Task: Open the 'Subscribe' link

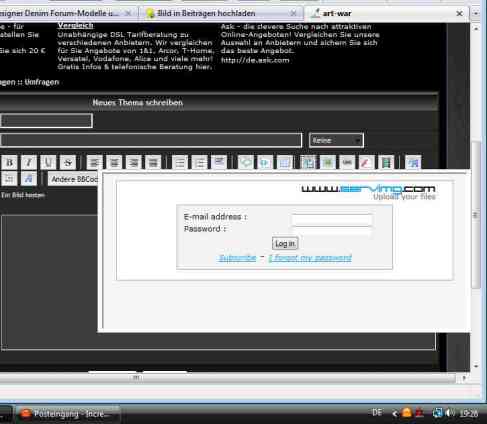Action: 238,258
